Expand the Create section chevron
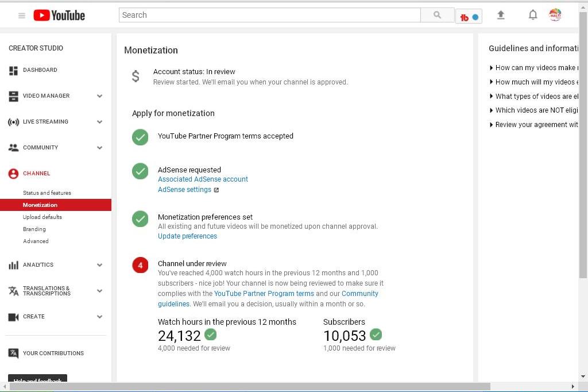The width and height of the screenshot is (588, 392). tap(100, 317)
